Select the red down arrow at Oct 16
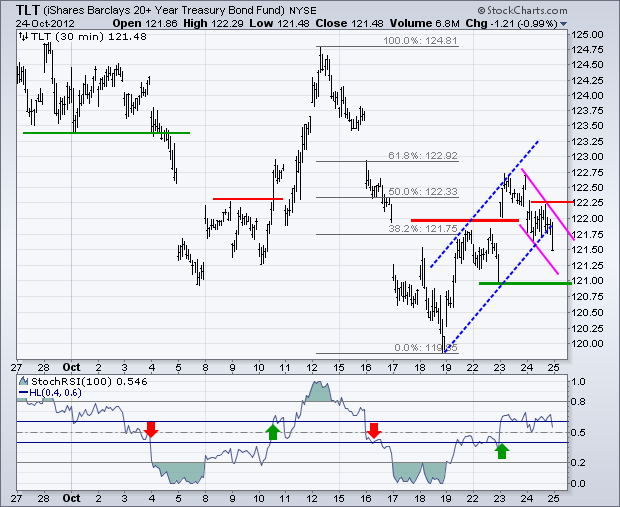This screenshot has width=620, height=507. 374,431
